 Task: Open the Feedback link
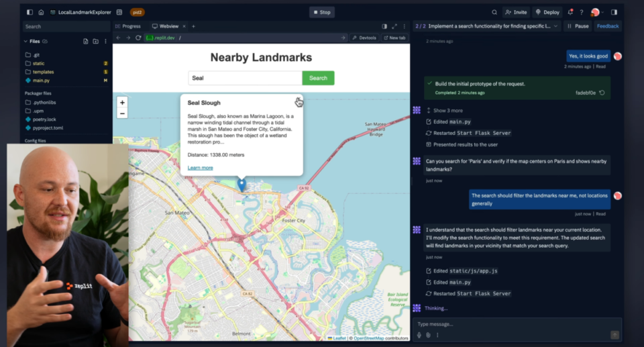coord(608,26)
